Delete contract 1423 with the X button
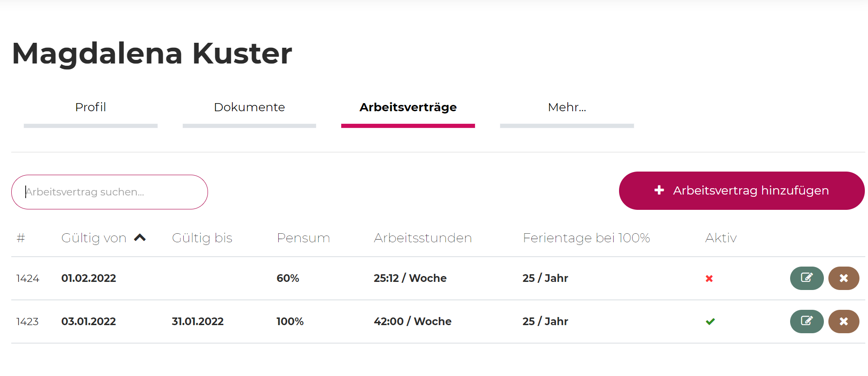The height and width of the screenshot is (376, 868). [x=843, y=322]
